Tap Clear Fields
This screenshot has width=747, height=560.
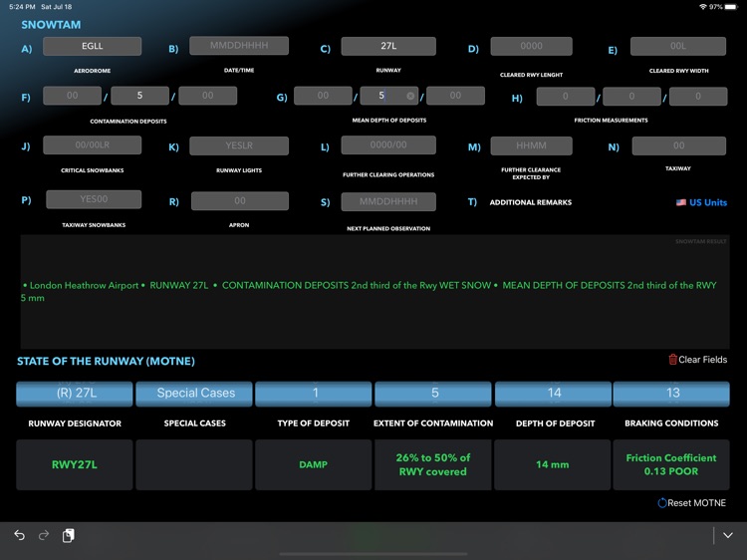(x=698, y=360)
